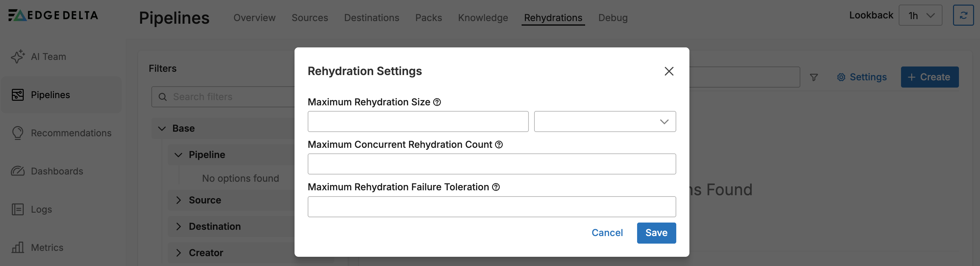Image resolution: width=980 pixels, height=266 pixels.
Task: Click the Create button
Action: point(929,77)
